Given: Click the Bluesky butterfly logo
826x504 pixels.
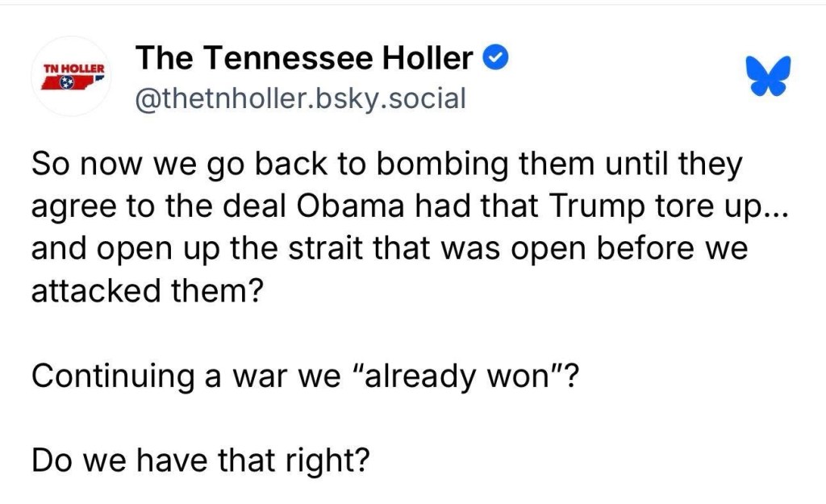Looking at the screenshot, I should pyautogui.click(x=767, y=78).
